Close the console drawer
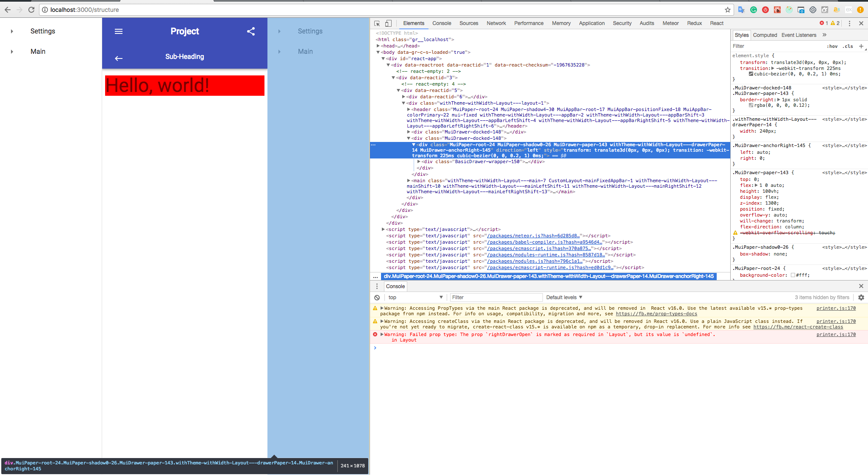 coord(861,286)
